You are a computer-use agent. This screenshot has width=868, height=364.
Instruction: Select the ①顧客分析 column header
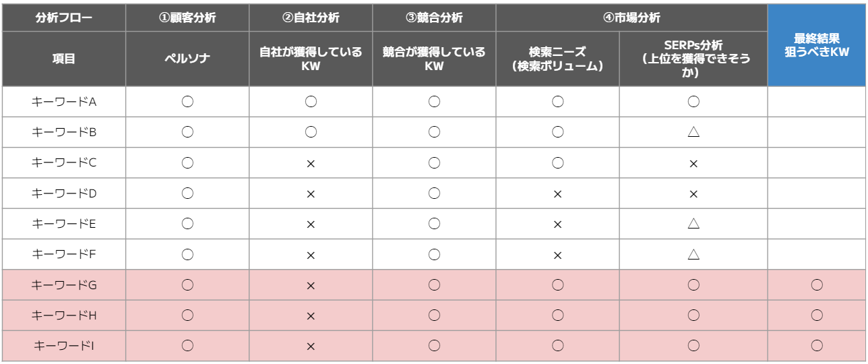(187, 18)
